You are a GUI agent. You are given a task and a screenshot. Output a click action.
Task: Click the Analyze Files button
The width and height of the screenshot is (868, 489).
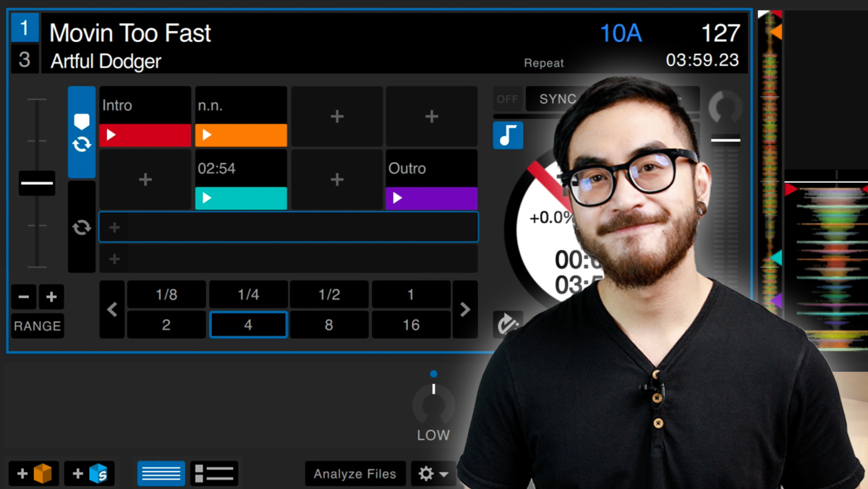click(x=355, y=474)
